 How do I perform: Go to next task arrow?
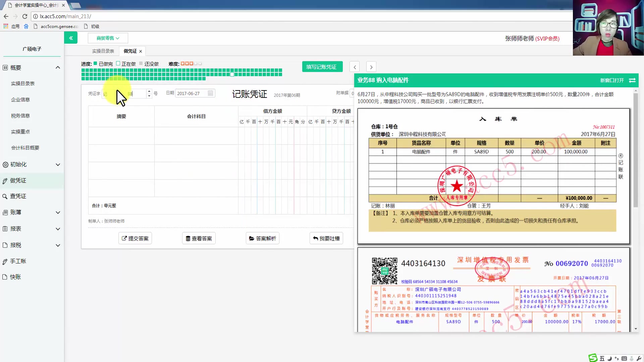click(371, 67)
